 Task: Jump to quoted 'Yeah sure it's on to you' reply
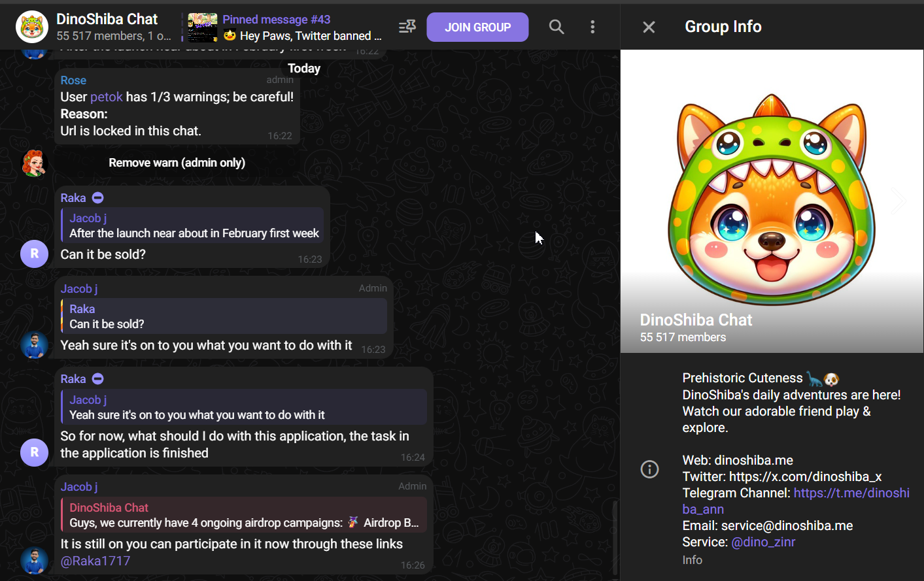244,407
